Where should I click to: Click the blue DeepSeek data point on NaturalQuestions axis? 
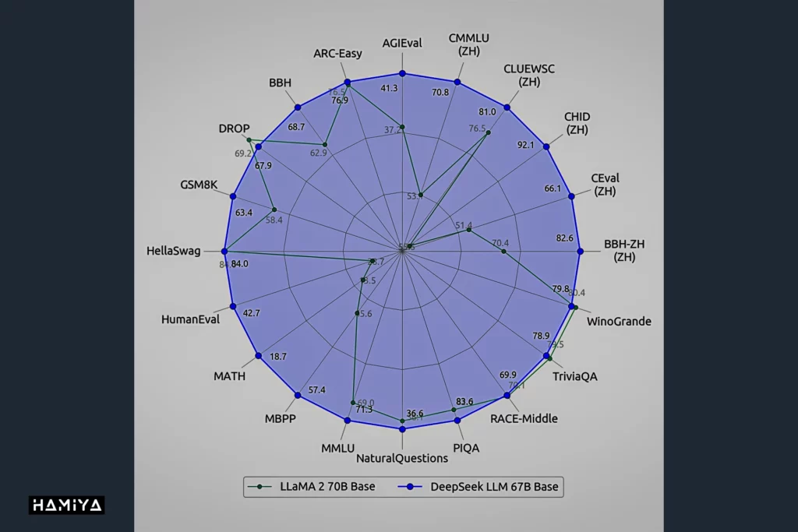coord(403,429)
